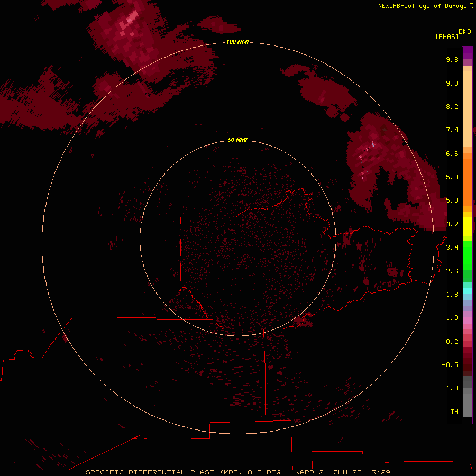The height and width of the screenshot is (476, 476).
Task: Click the DKD label above the color scale
Action: (x=465, y=32)
